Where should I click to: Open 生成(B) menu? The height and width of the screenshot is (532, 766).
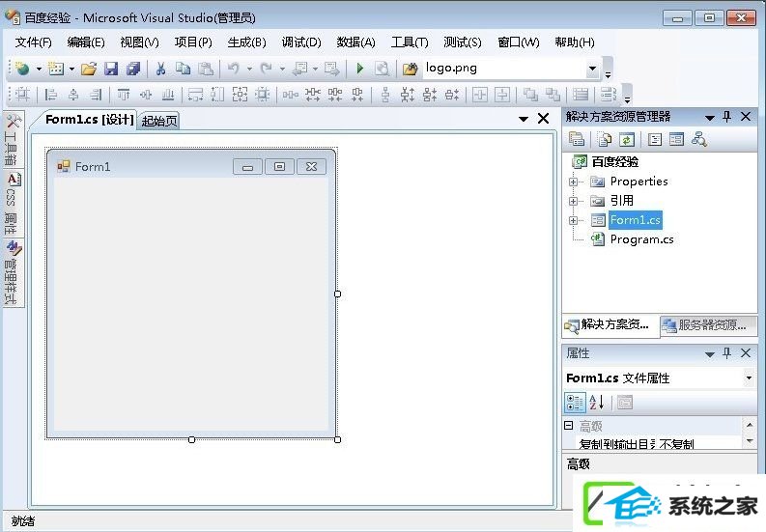click(246, 42)
